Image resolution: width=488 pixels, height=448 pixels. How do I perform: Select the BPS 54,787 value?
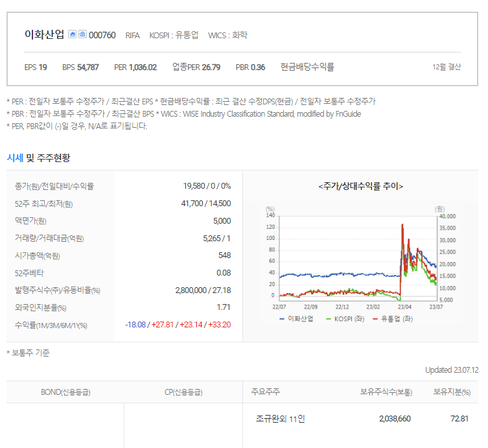[x=80, y=67]
